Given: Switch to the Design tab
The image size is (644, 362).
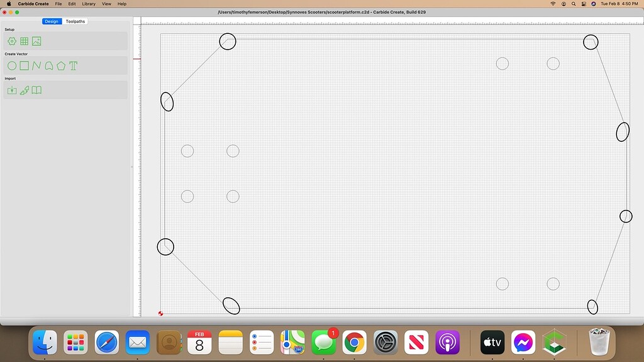Looking at the screenshot, I should tap(52, 21).
